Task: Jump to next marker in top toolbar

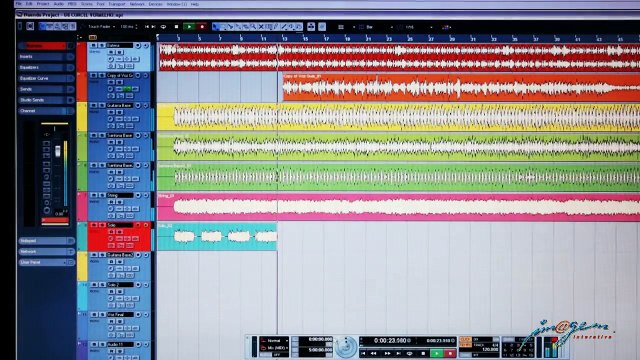Action: pyautogui.click(x=154, y=27)
